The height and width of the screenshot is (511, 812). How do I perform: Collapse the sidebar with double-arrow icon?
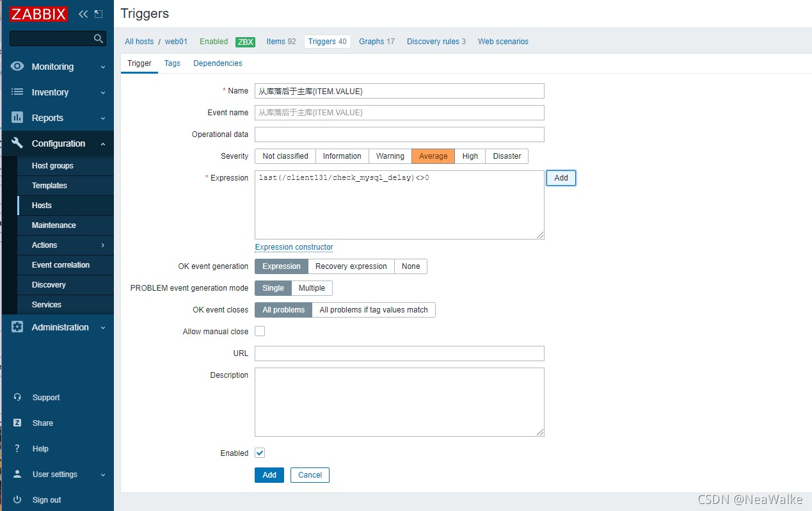pyautogui.click(x=83, y=13)
